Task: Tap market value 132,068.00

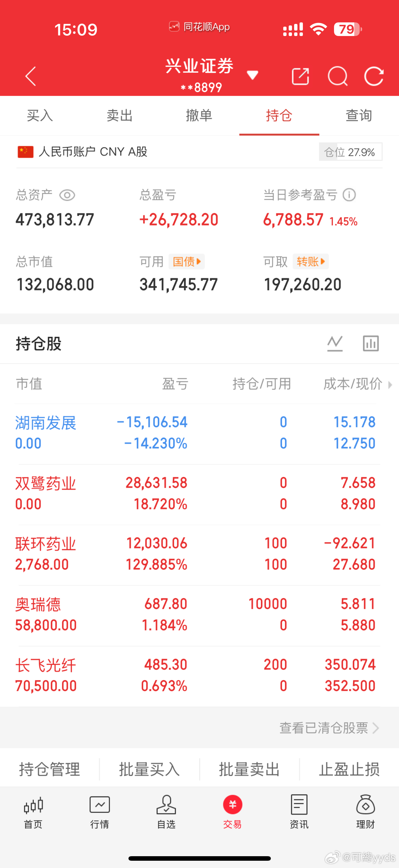Action: click(55, 284)
